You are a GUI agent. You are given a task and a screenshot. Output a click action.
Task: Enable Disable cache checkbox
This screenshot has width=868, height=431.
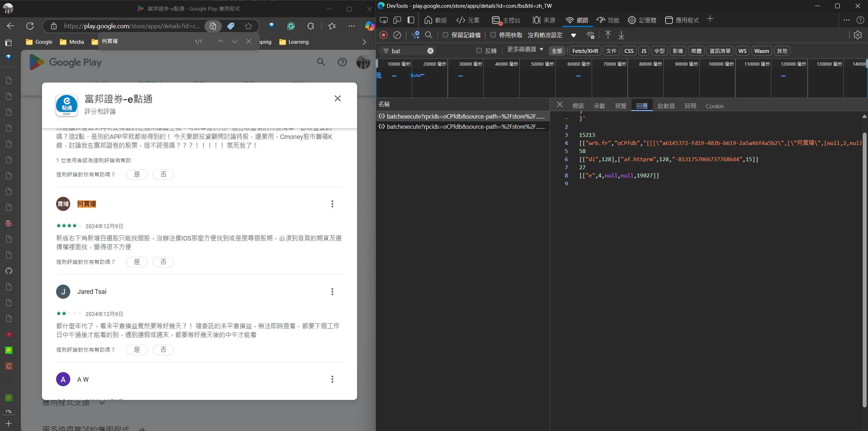[x=493, y=35]
